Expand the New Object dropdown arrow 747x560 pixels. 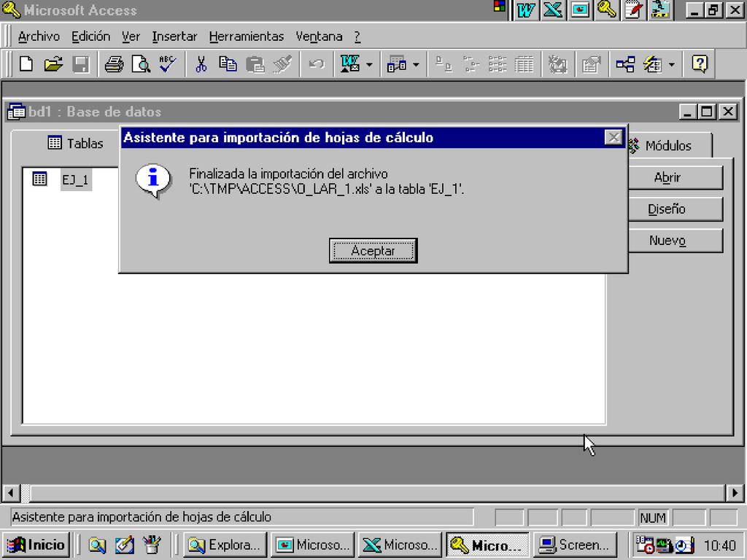click(x=672, y=64)
